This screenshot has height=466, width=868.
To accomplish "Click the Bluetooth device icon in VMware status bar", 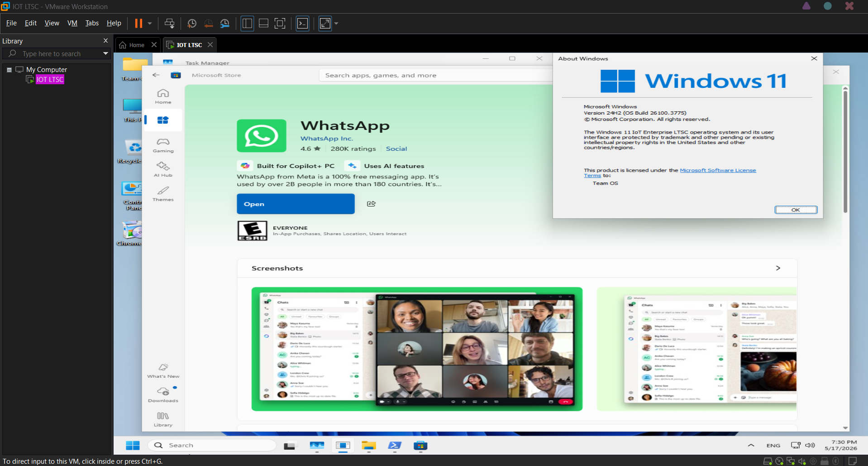I will pos(836,461).
